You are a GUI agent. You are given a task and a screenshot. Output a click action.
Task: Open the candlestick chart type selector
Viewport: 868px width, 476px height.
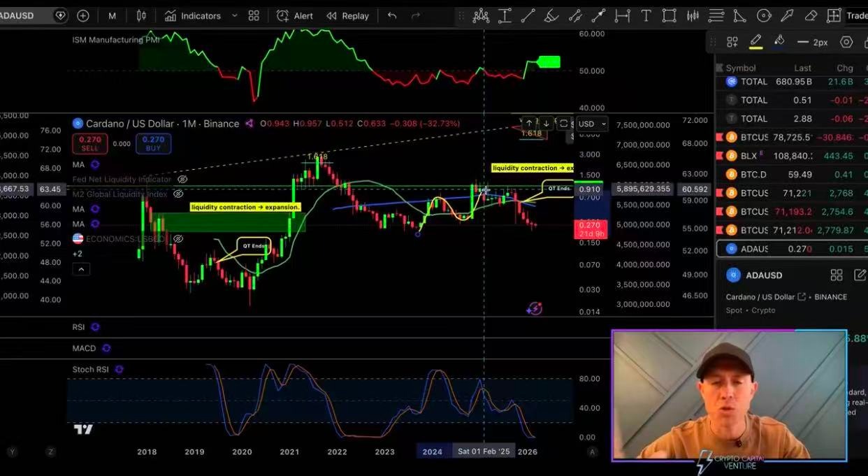[142, 15]
